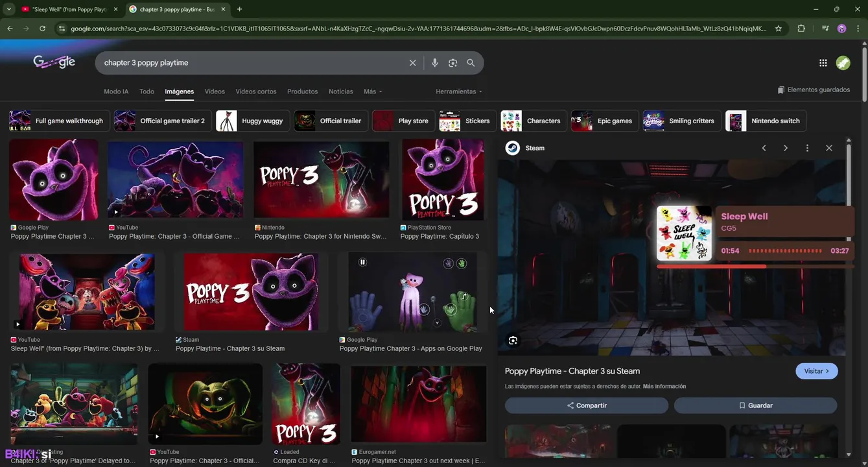
Task: Open the Google account avatar
Action: coord(843,63)
